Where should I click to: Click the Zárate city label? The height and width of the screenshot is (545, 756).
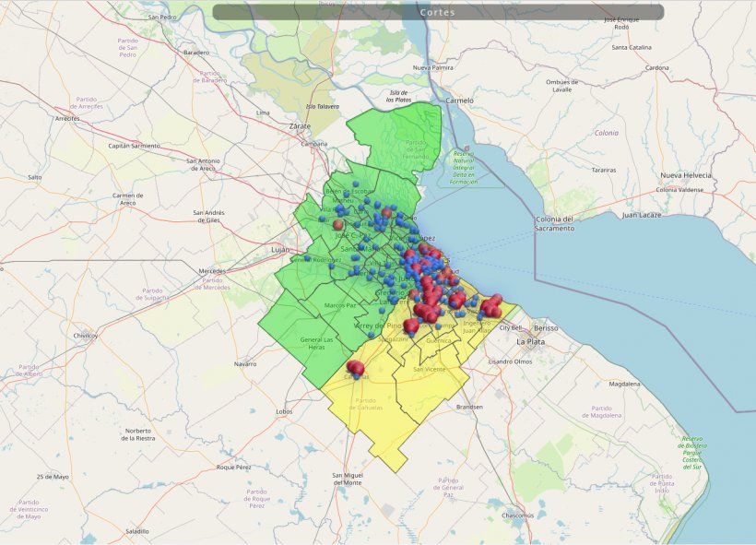300,126
